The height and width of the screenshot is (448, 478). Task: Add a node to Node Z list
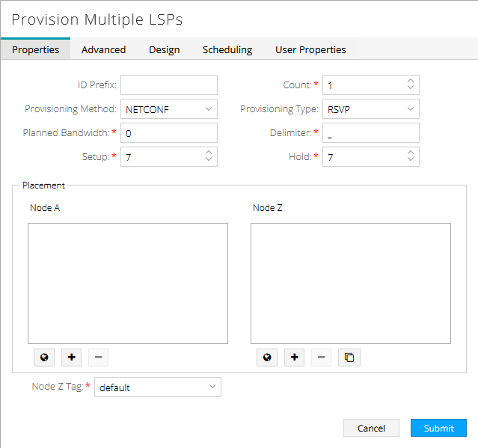(x=295, y=358)
